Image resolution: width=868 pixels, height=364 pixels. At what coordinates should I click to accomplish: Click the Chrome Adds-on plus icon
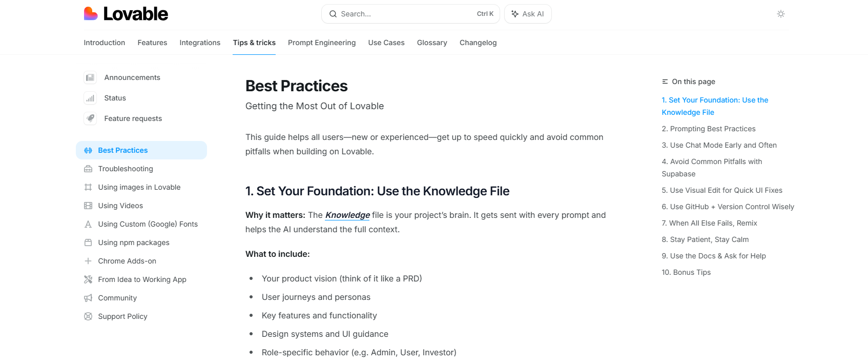88,261
